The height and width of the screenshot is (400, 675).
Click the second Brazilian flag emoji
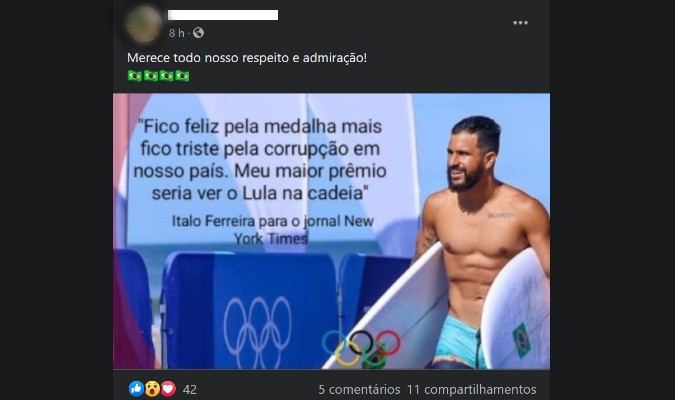point(151,76)
